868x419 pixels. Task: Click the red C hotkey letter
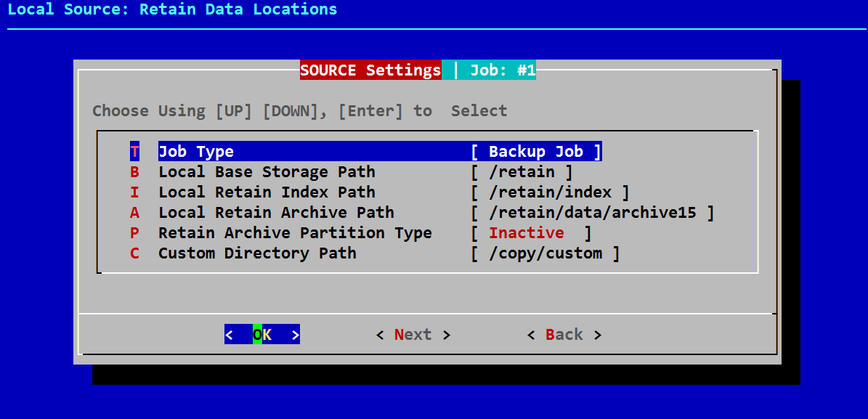click(x=134, y=253)
